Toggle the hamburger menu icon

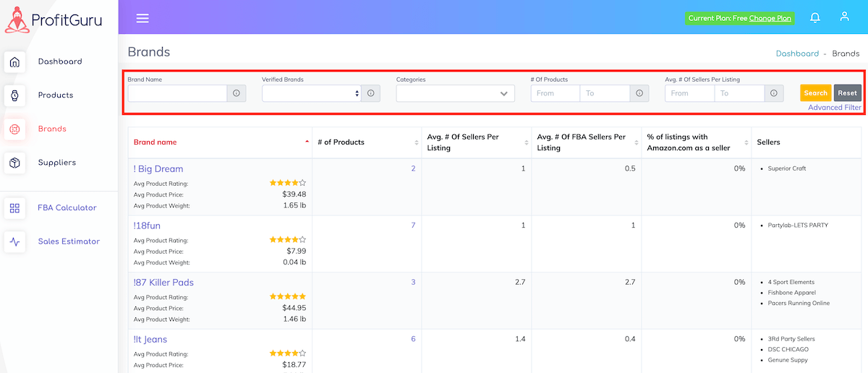[142, 18]
